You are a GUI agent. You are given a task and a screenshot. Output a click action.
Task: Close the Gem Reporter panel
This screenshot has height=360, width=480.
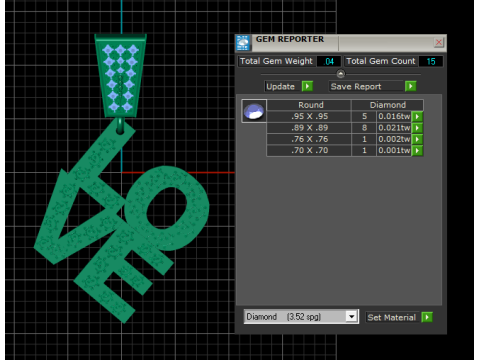[439, 42]
